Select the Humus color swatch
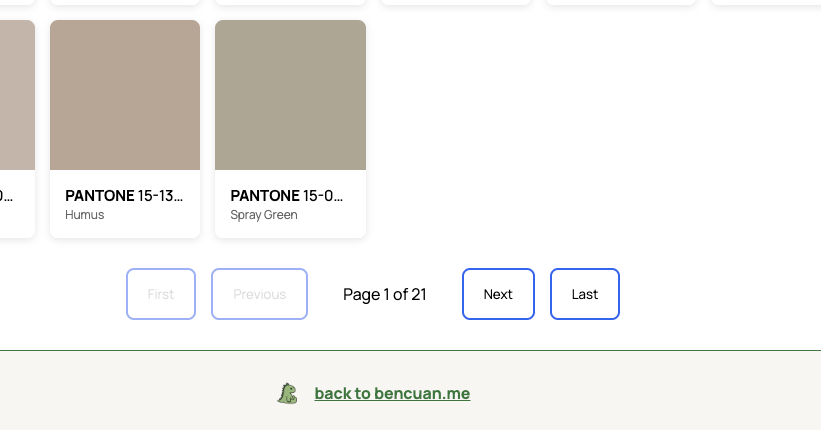 tap(125, 95)
